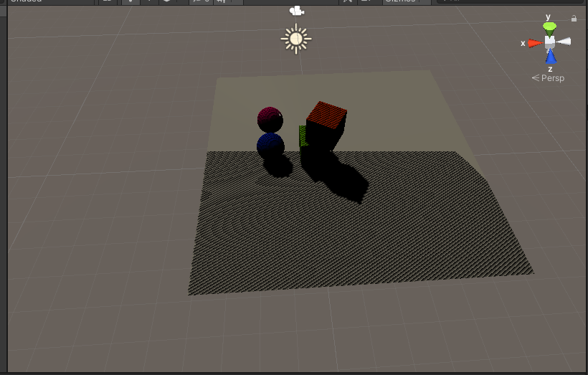Image resolution: width=588 pixels, height=375 pixels.
Task: Click the striped shadowed area of the plane
Action: [x=359, y=237]
